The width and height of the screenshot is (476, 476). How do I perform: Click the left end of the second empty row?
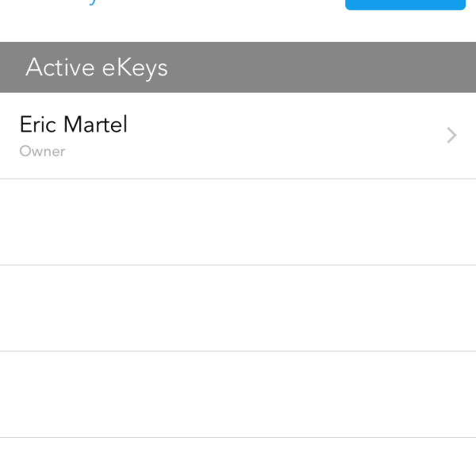(32, 308)
